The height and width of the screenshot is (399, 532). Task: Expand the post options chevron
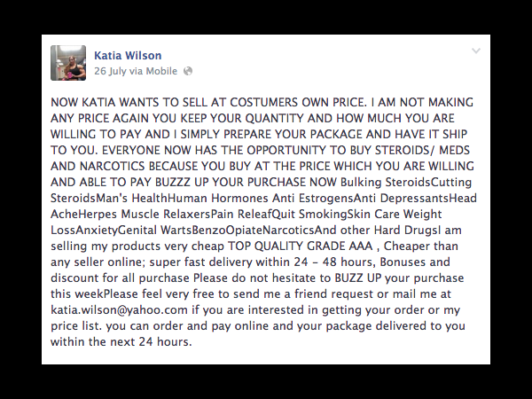tap(476, 51)
